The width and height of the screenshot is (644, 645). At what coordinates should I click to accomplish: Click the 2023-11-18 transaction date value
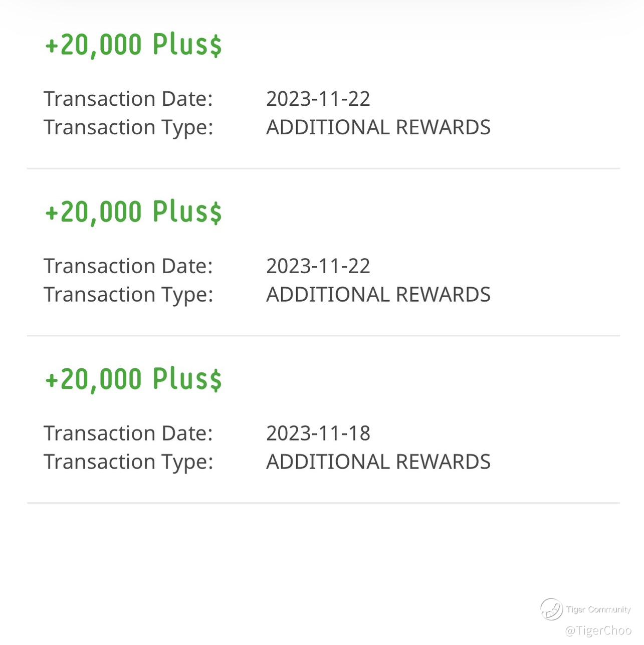(318, 434)
